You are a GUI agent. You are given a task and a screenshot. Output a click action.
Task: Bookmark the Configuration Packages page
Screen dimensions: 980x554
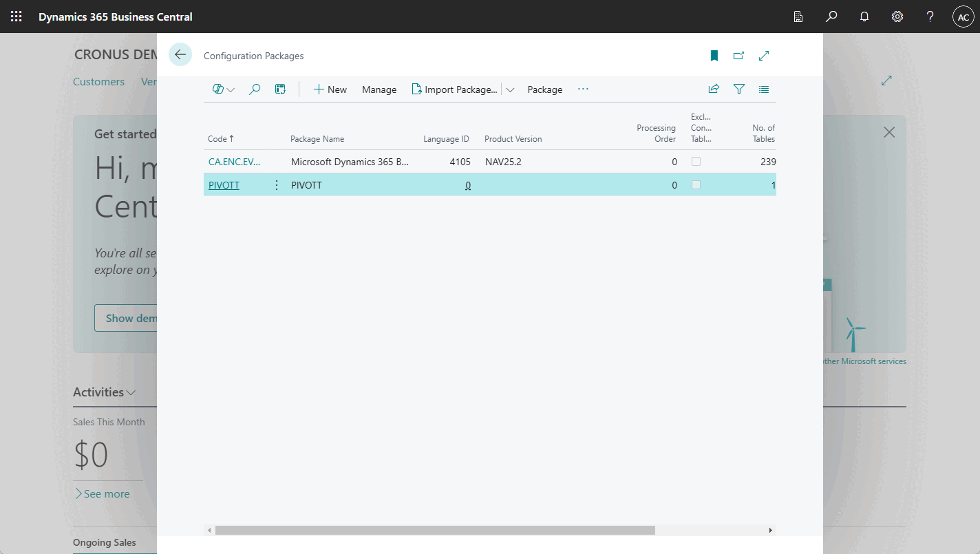coord(714,56)
